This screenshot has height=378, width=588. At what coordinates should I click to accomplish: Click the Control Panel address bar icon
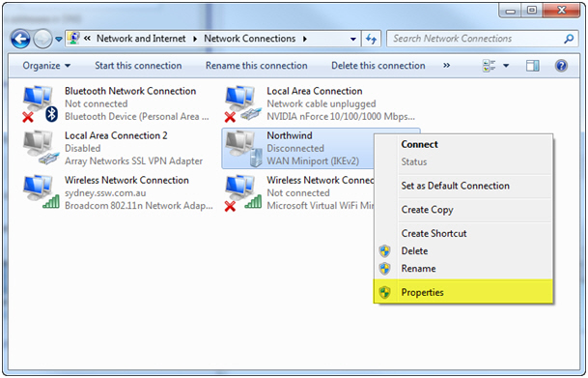[x=73, y=39]
